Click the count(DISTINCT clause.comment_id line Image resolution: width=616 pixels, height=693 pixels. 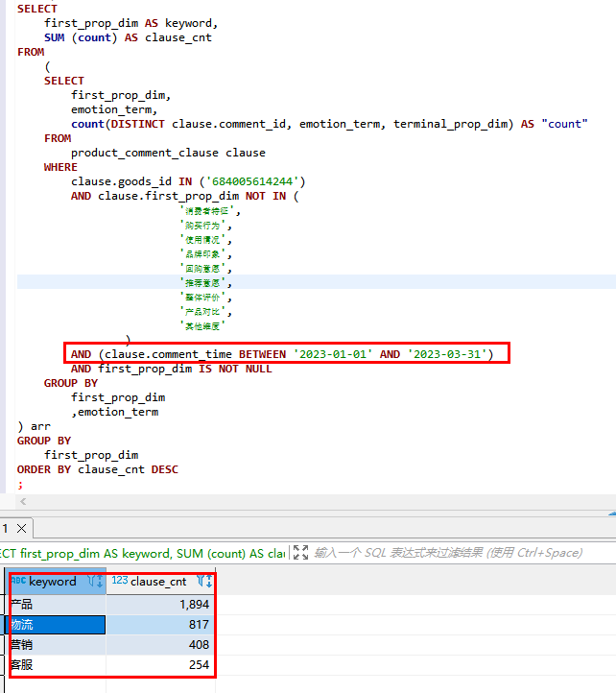pyautogui.click(x=329, y=124)
